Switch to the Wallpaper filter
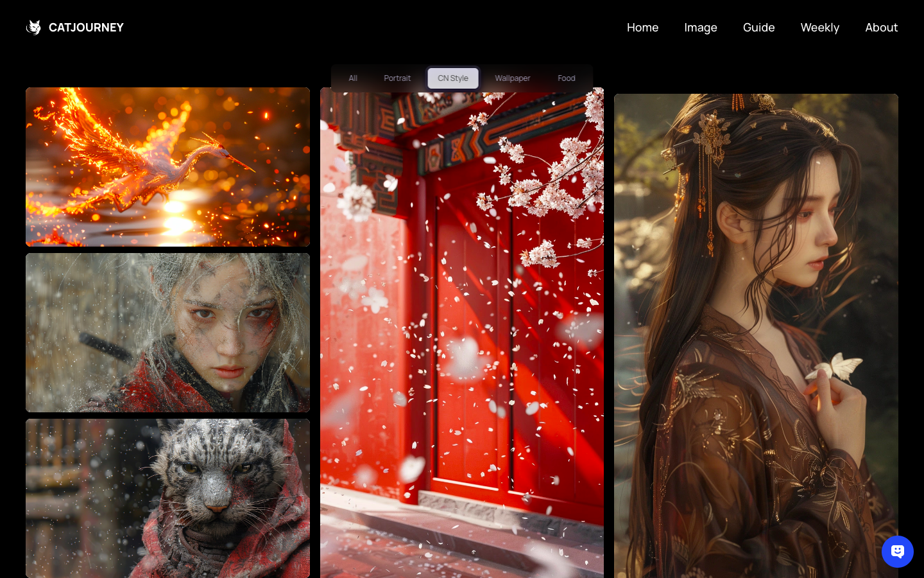The width and height of the screenshot is (924, 578). click(x=513, y=78)
